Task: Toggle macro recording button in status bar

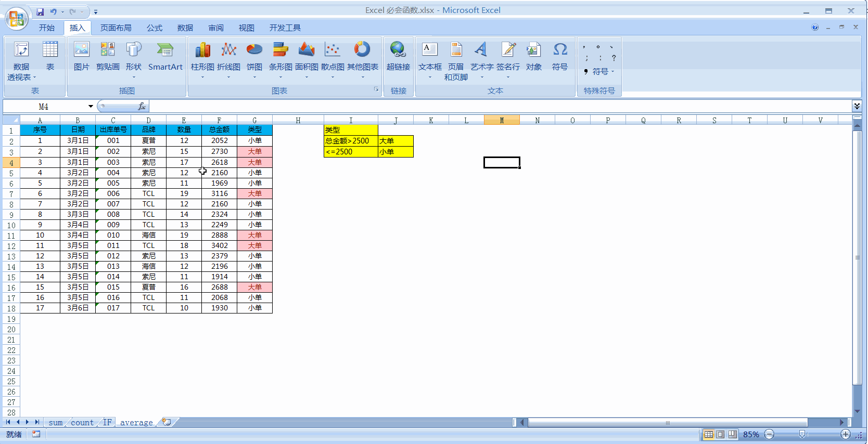Action: (x=36, y=434)
